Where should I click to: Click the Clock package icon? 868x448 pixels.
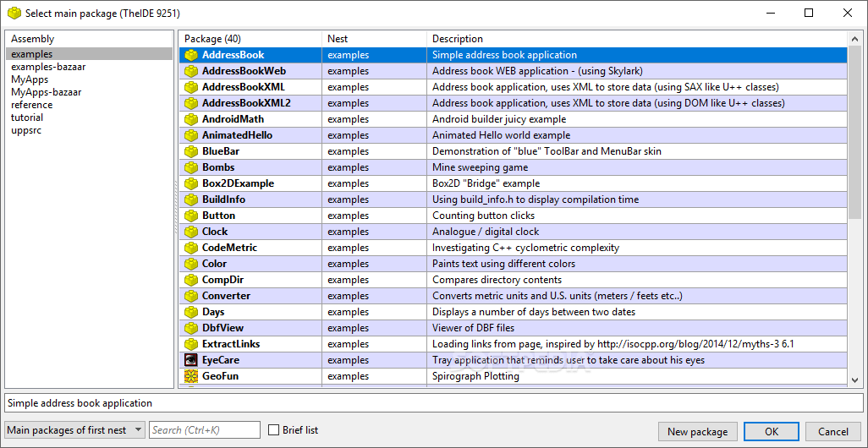191,232
